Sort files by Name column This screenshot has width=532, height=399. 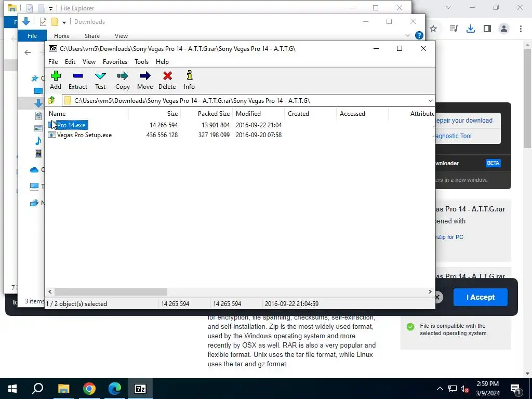coord(87,114)
